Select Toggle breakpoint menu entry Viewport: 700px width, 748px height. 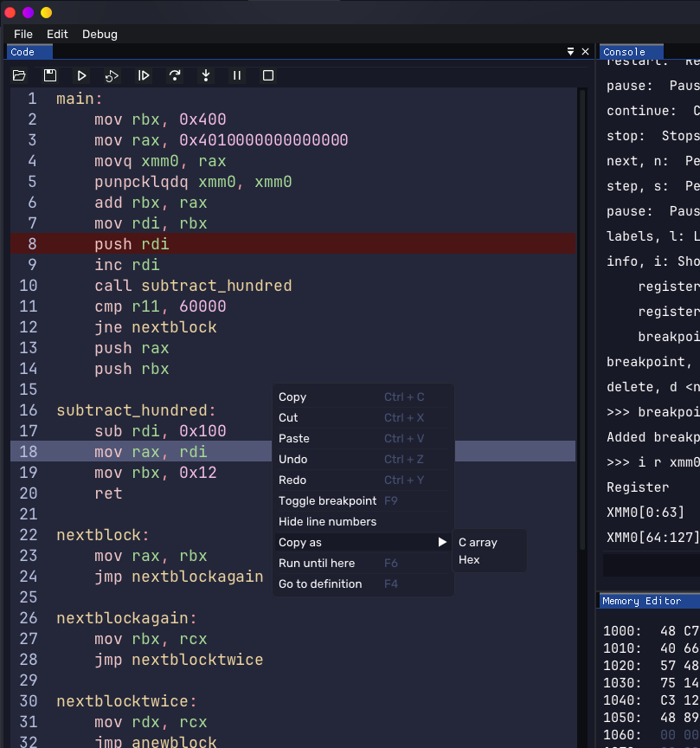363,501
